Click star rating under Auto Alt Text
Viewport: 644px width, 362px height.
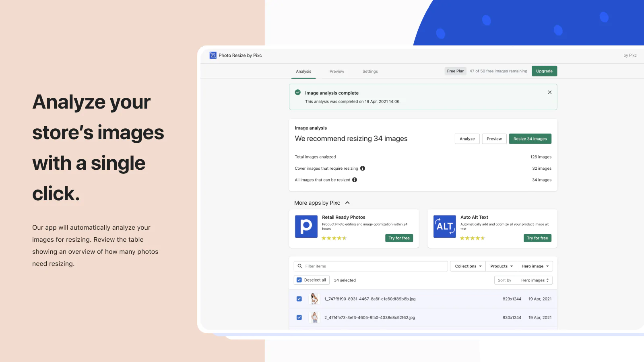(473, 238)
